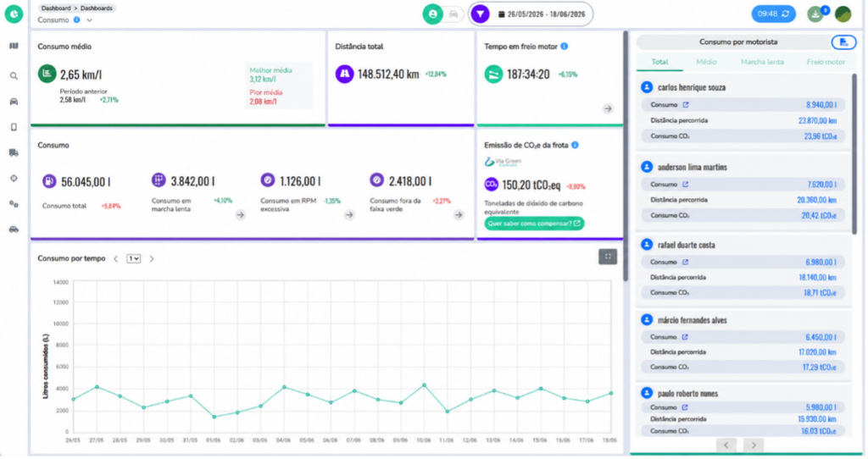Viewport: 868px width, 459px height.
Task: Click the 148.512,40 km total distance value
Action: (x=388, y=75)
